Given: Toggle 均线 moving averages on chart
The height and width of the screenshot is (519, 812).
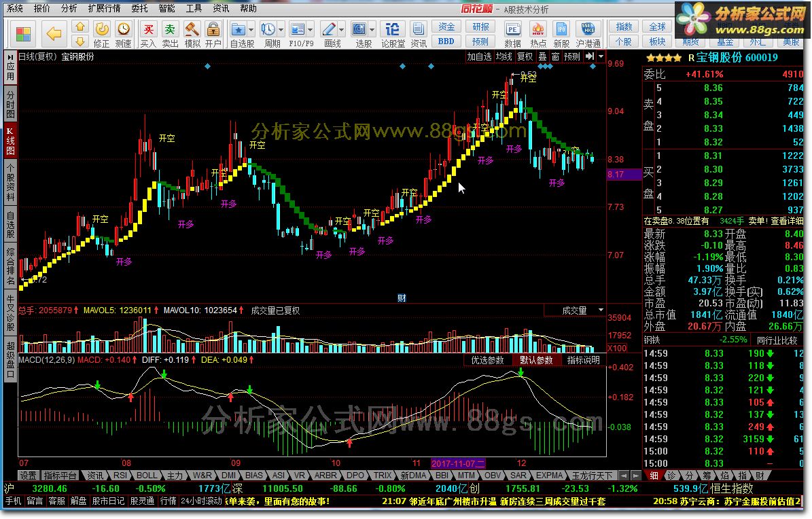Looking at the screenshot, I should tap(504, 56).
